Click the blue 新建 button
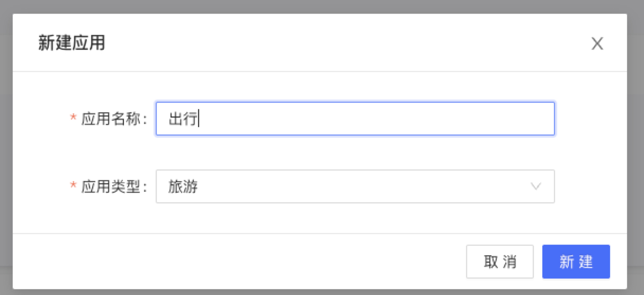This screenshot has width=644, height=295. pyautogui.click(x=576, y=262)
